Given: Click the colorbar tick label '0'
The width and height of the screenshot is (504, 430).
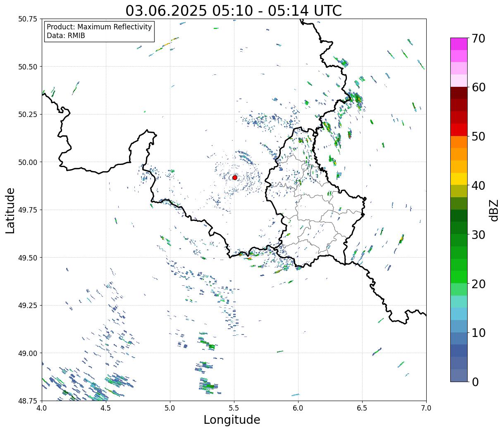Looking at the screenshot, I should pyautogui.click(x=475, y=382).
